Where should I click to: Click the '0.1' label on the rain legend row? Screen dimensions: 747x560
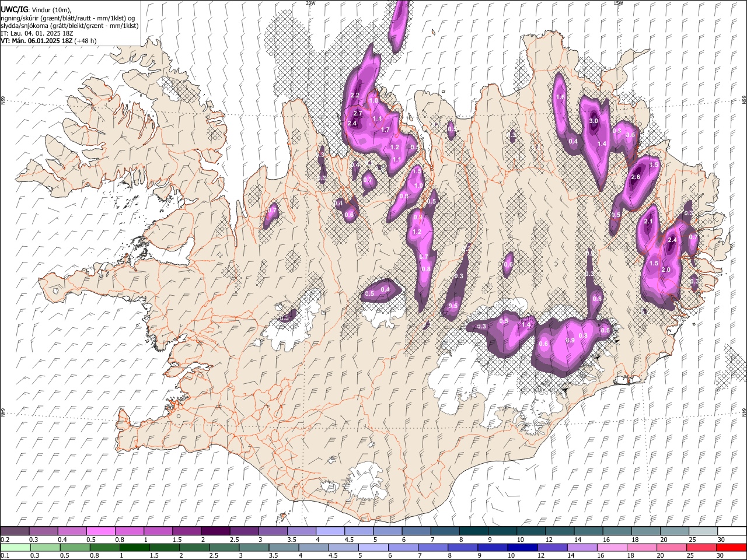tap(5, 555)
